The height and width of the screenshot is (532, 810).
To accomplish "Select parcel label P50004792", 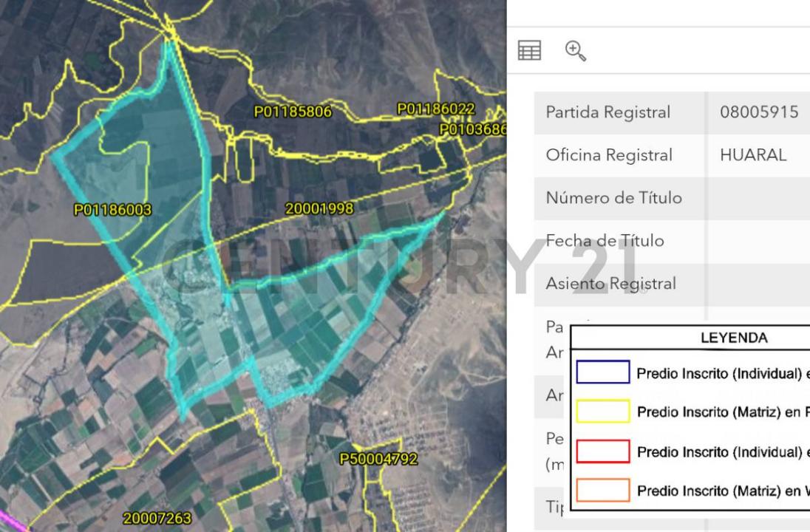I will (x=378, y=459).
